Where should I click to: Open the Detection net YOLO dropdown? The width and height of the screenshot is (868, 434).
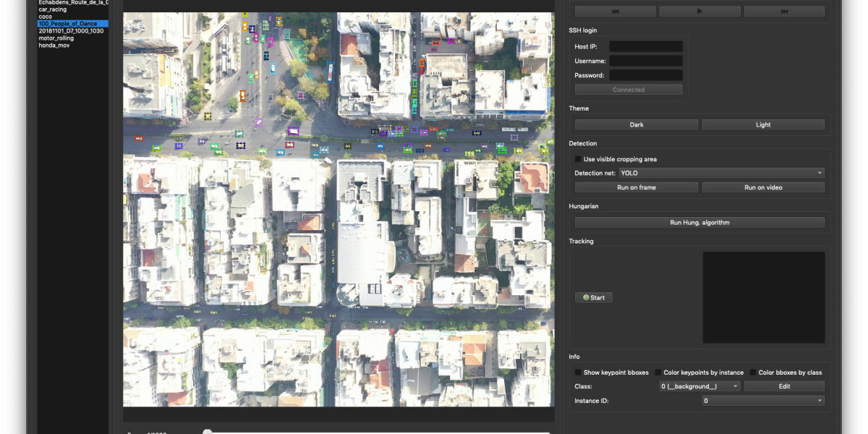tap(721, 173)
